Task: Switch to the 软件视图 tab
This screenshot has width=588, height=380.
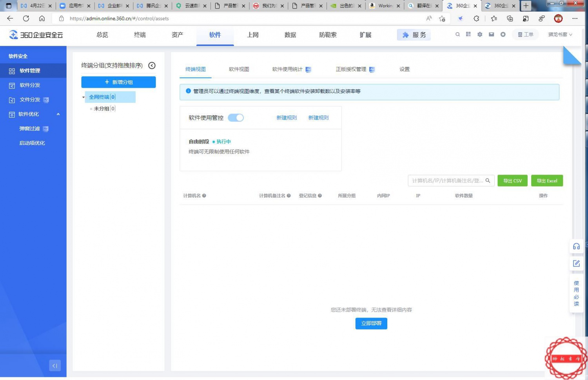Action: point(239,69)
